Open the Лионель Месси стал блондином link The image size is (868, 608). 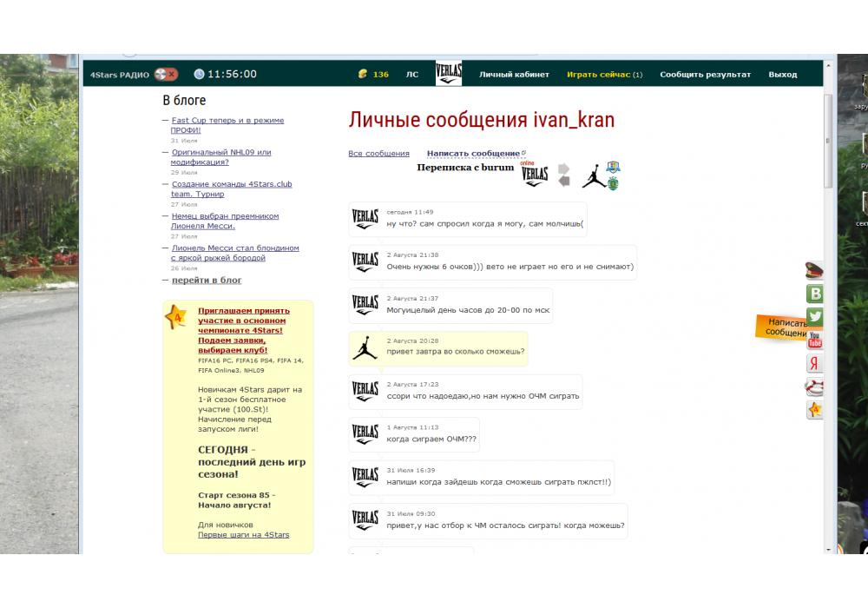[x=234, y=253]
